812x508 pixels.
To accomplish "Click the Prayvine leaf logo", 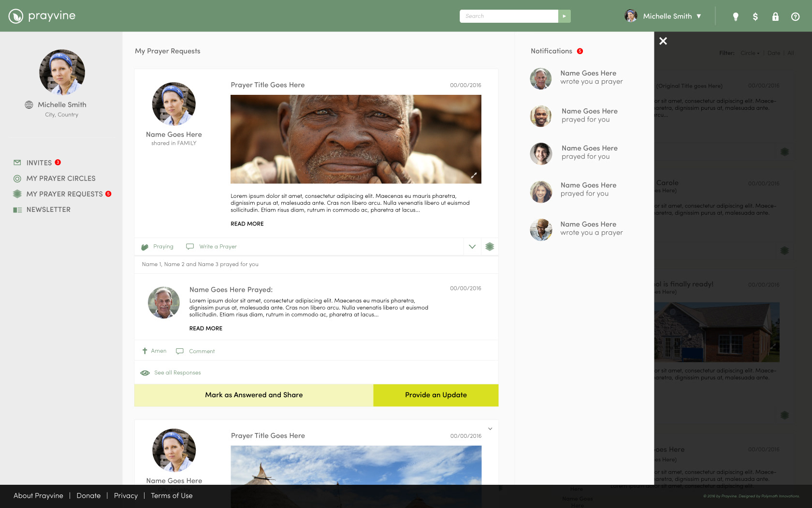I will [x=16, y=16].
